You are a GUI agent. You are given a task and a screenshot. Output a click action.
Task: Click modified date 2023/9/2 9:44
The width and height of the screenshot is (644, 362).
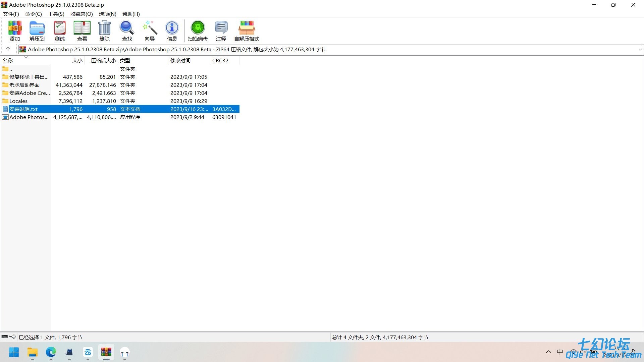point(187,117)
